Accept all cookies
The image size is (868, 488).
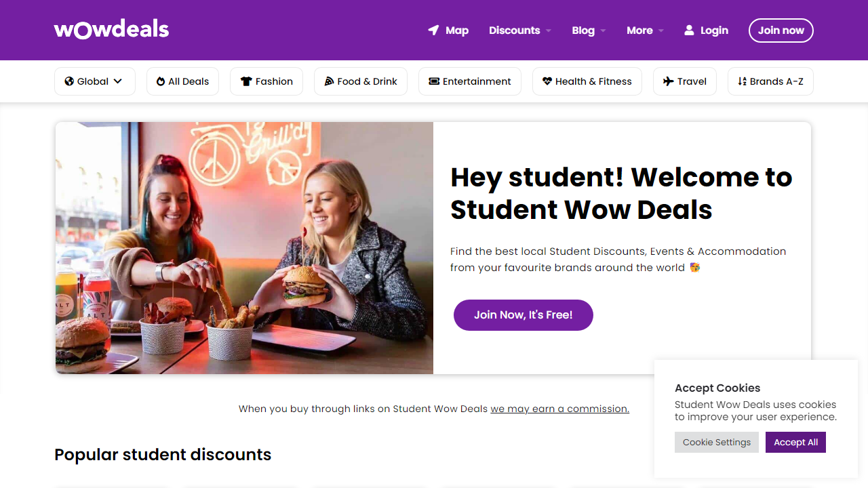point(795,442)
